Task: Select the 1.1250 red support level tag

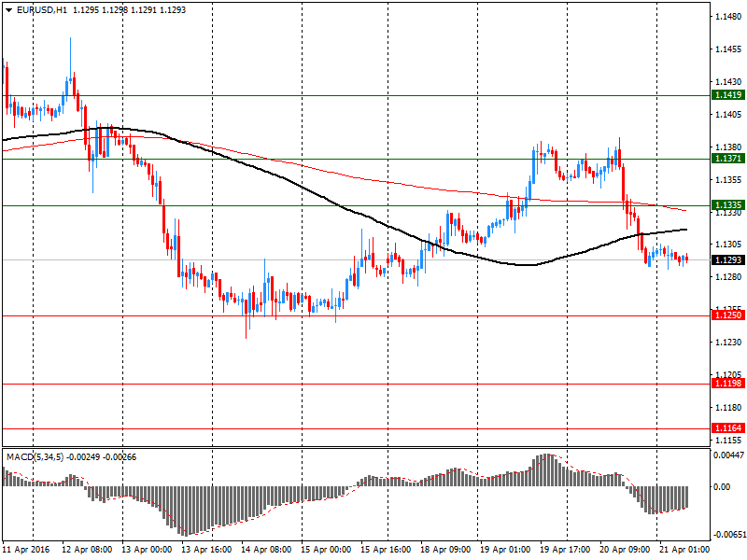Action: (728, 315)
